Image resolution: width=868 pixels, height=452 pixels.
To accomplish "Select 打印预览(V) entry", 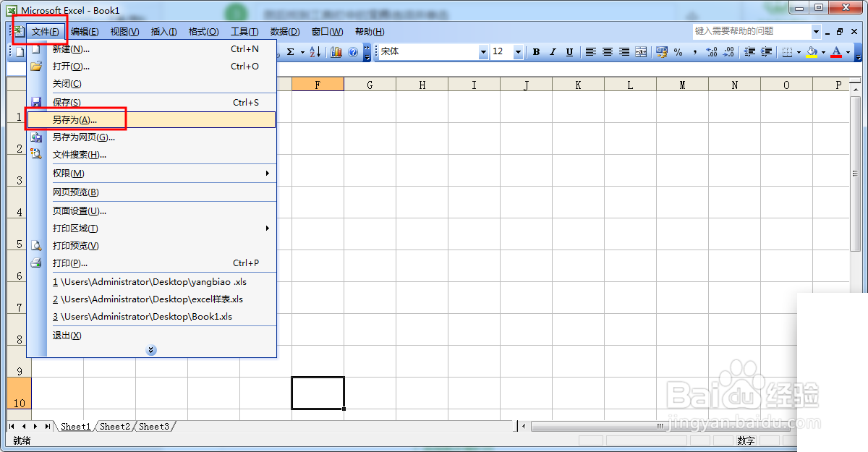I will coord(151,246).
